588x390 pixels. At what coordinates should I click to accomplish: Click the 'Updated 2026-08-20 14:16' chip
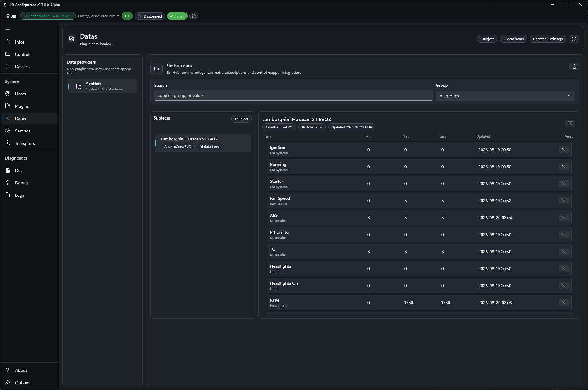351,127
